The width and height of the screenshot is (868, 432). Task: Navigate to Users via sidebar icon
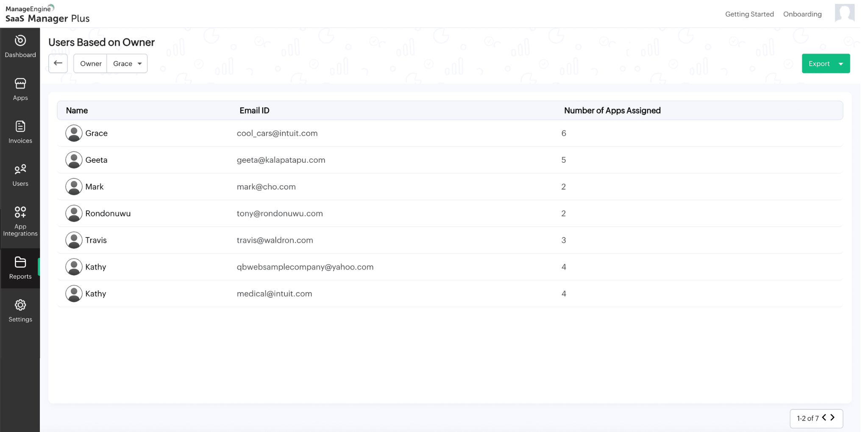(20, 175)
